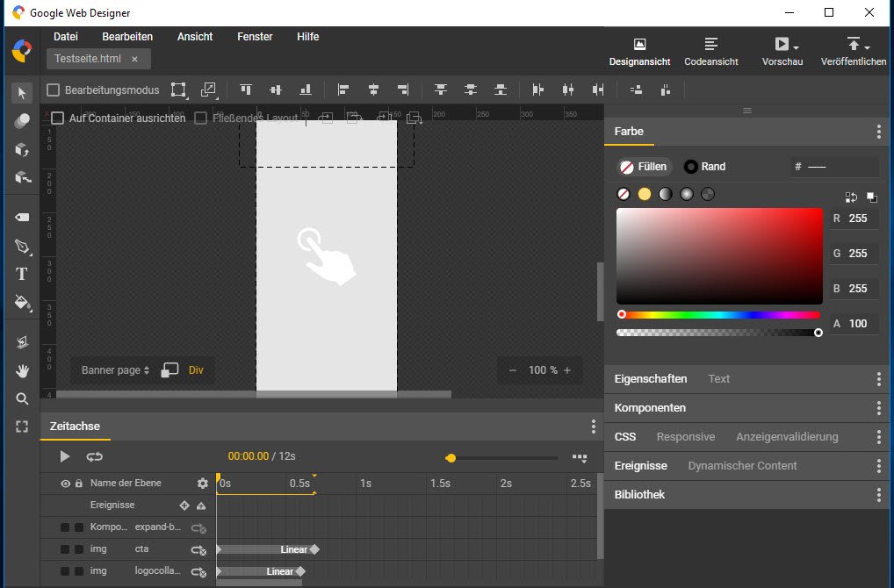
Task: Click the Selection arrow tool
Action: pos(22,92)
